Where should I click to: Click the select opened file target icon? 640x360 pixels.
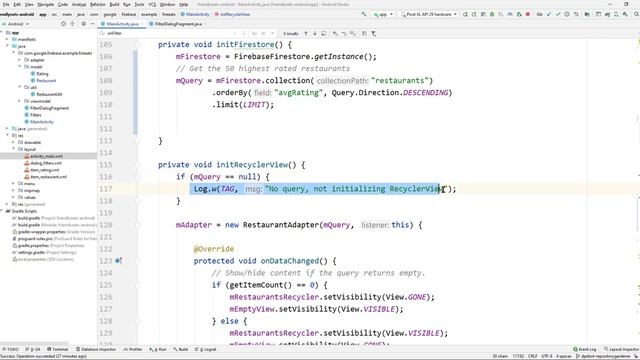63,24
